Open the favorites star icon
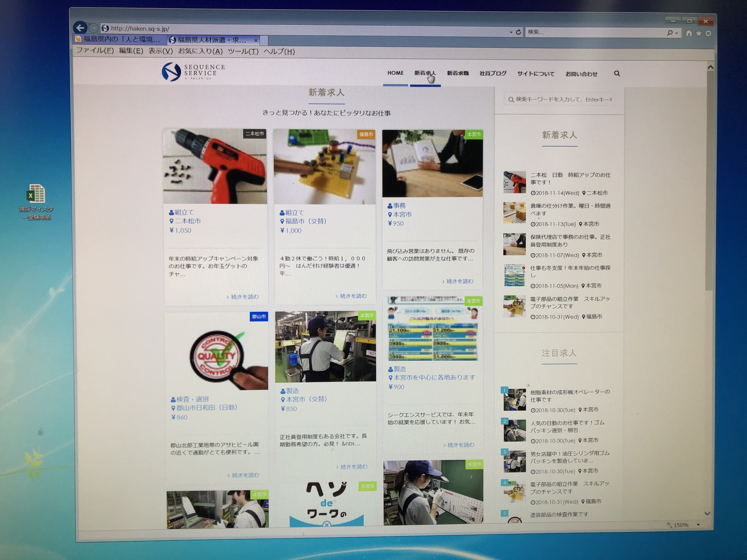The width and height of the screenshot is (747, 560). click(699, 33)
